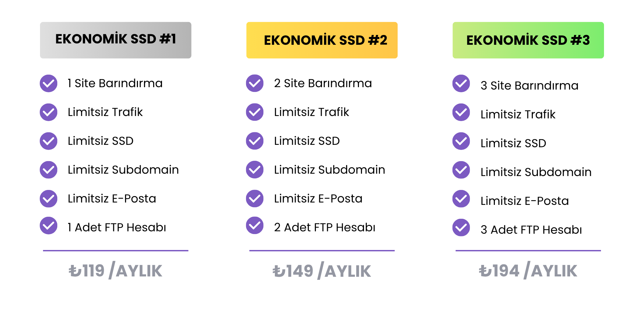Click Limitsiz E-Posta text in SSD #2 plan
The height and width of the screenshot is (309, 644).
[x=318, y=198]
